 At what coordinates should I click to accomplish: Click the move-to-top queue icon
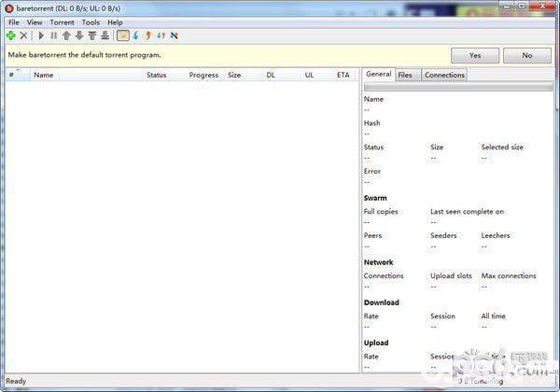(92, 35)
